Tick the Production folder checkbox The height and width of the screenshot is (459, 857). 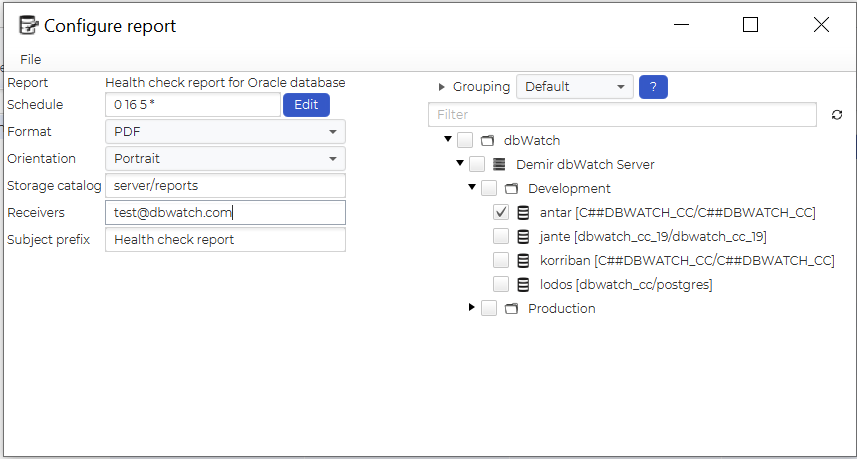[x=489, y=309]
